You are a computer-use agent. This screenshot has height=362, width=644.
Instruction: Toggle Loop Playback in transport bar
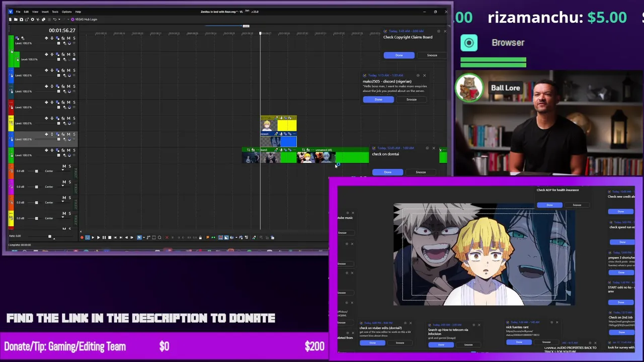88,237
